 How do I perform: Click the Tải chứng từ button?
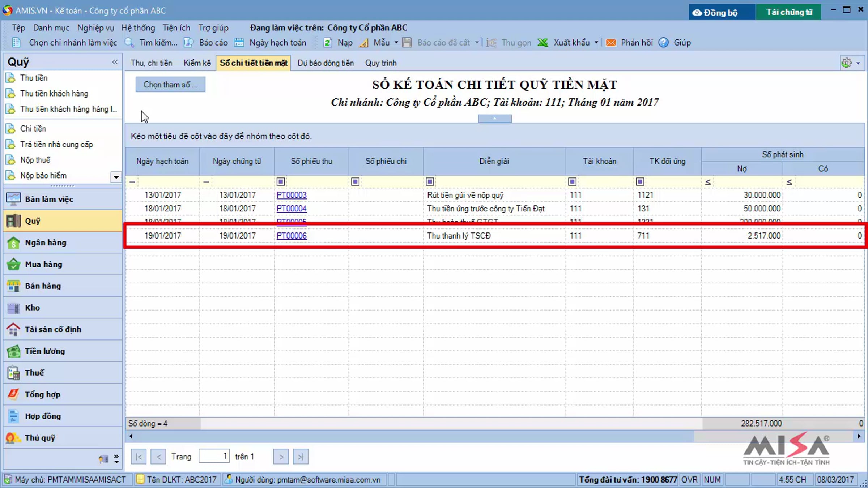pyautogui.click(x=789, y=12)
